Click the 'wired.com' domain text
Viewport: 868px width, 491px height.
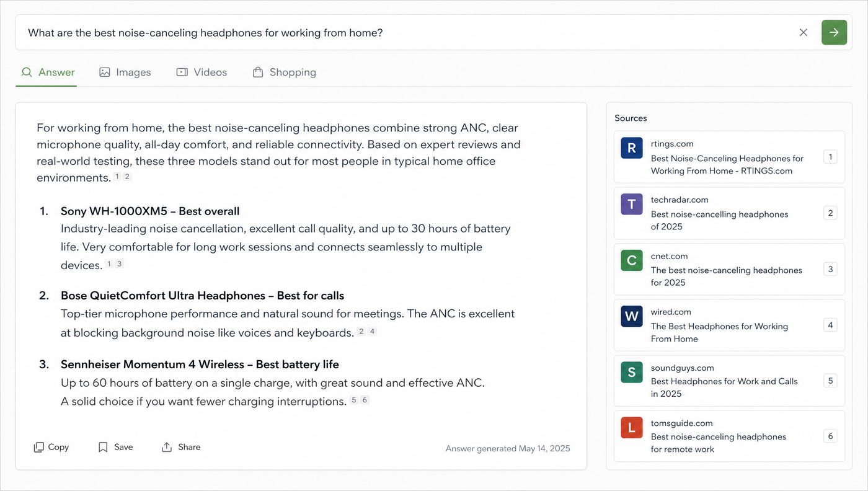(671, 312)
